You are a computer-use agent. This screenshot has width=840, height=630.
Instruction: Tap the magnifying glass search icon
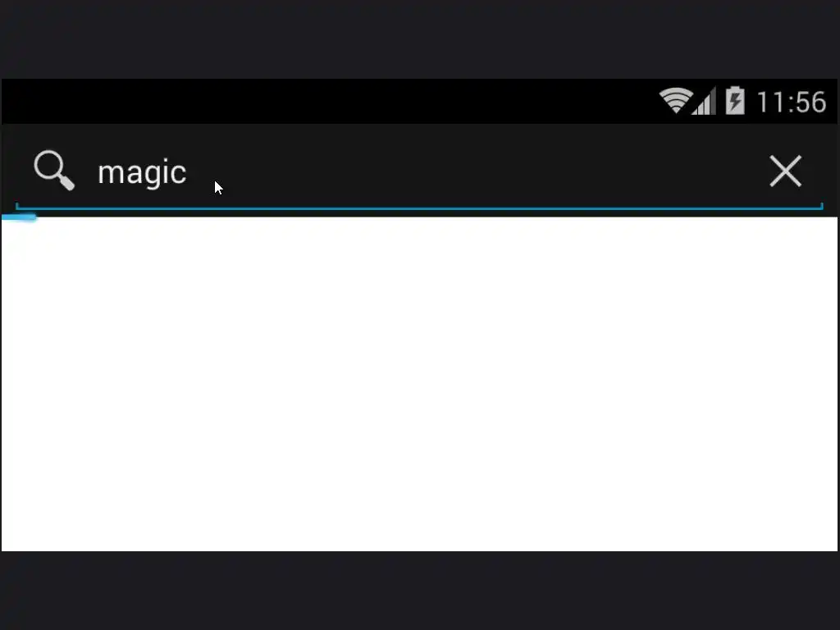(54, 171)
